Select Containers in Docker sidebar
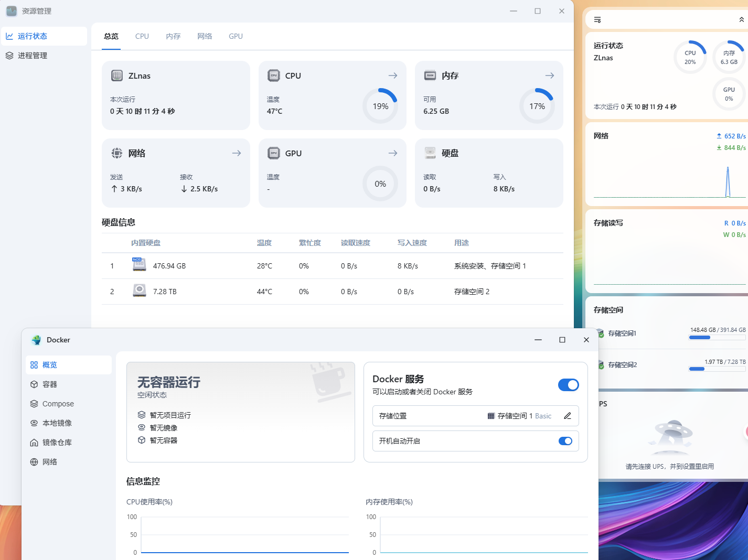The width and height of the screenshot is (748, 560). coord(50,384)
